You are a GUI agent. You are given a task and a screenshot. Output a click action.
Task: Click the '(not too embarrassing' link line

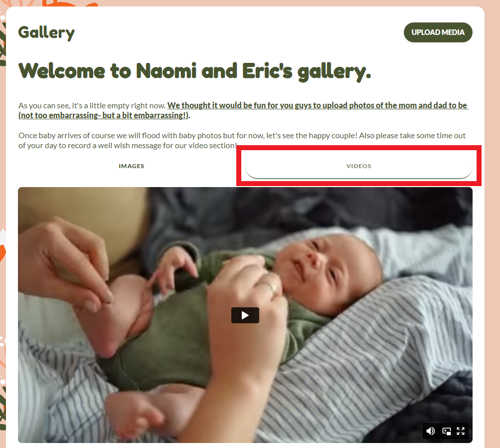(x=104, y=115)
